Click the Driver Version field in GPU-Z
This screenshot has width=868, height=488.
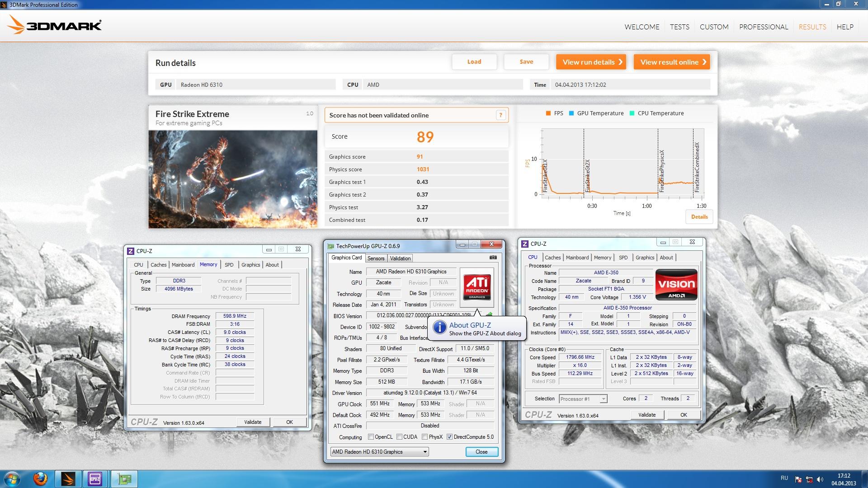click(x=429, y=393)
